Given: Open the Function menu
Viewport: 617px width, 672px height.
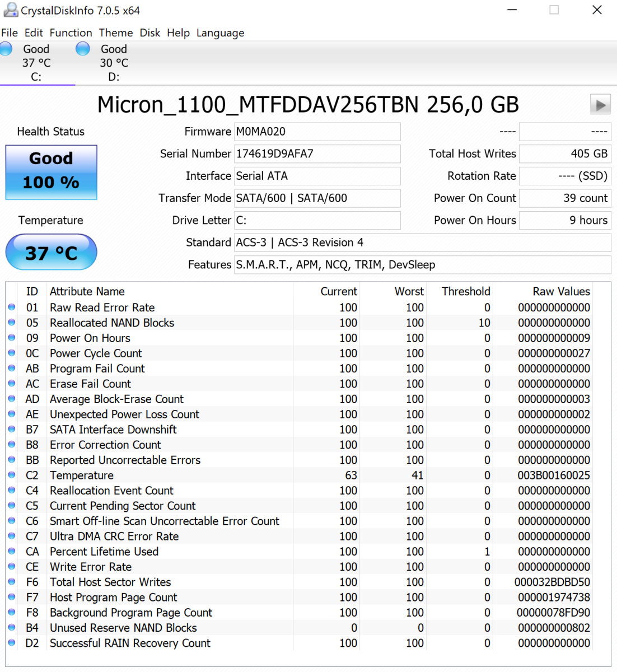Looking at the screenshot, I should coord(71,33).
